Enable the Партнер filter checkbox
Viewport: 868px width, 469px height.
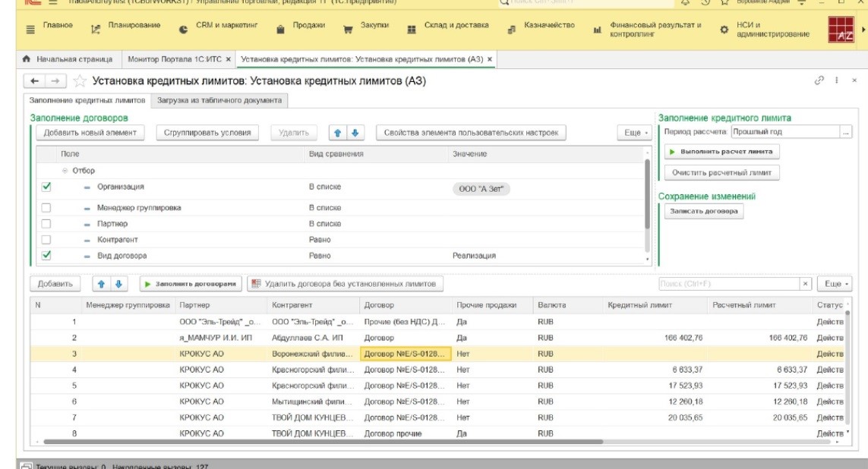pos(46,224)
